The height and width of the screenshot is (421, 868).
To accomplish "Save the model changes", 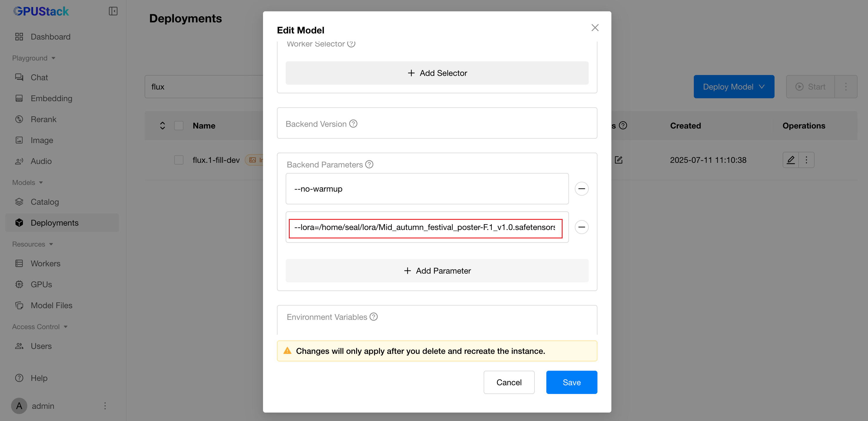I will (571, 382).
